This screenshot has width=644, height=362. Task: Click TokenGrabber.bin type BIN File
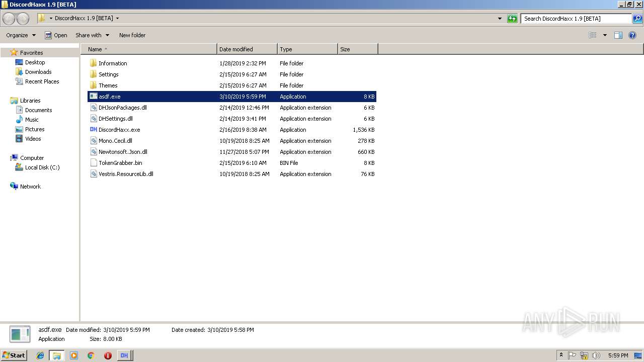(x=289, y=163)
